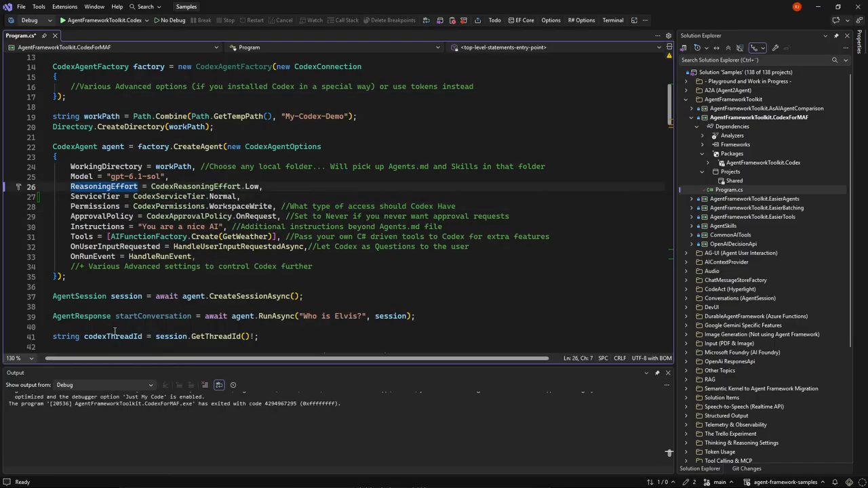Click the search magnifier in Solution Explorer
Viewport: 868px width, 488px height.
point(835,60)
